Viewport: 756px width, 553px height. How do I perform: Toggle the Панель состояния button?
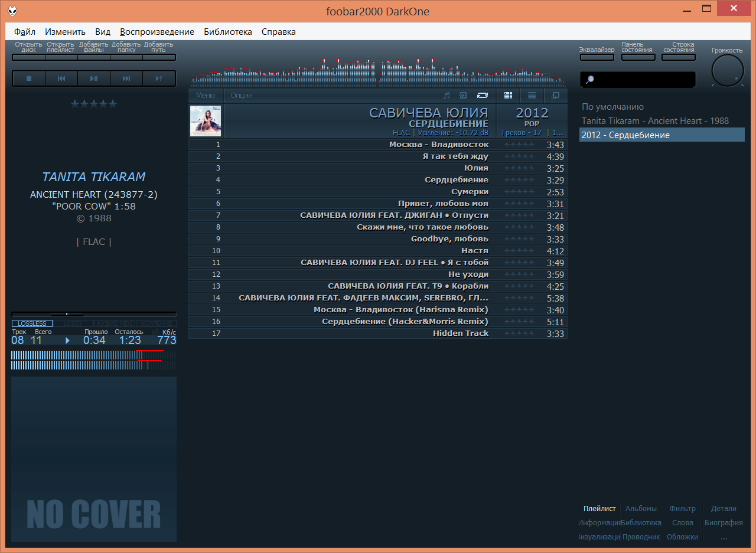[x=638, y=57]
